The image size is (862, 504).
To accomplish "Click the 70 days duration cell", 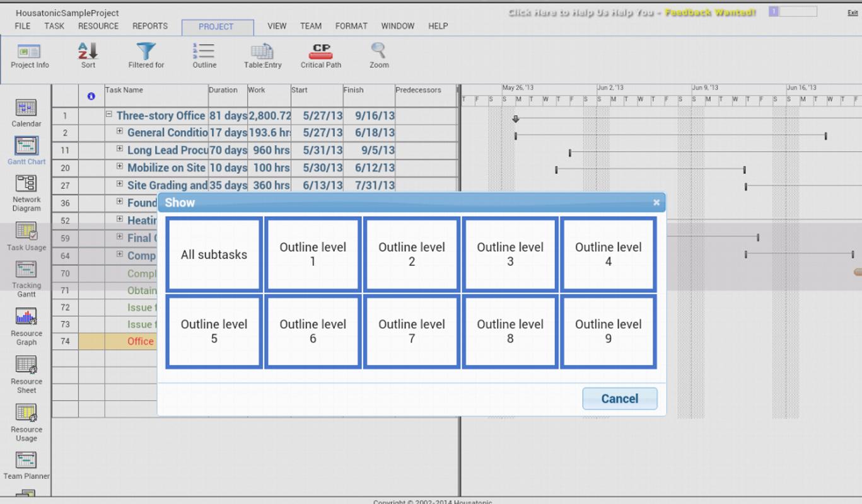I will point(228,150).
